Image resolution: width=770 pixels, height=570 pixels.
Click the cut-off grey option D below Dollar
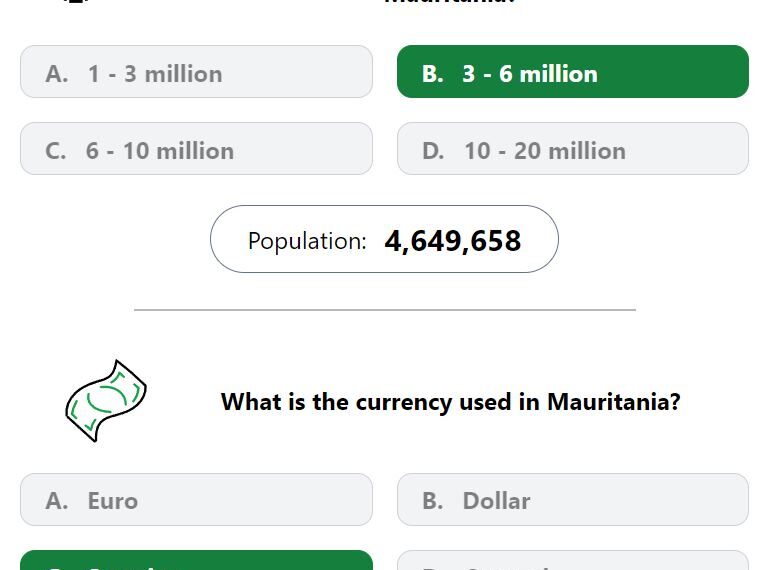573,561
